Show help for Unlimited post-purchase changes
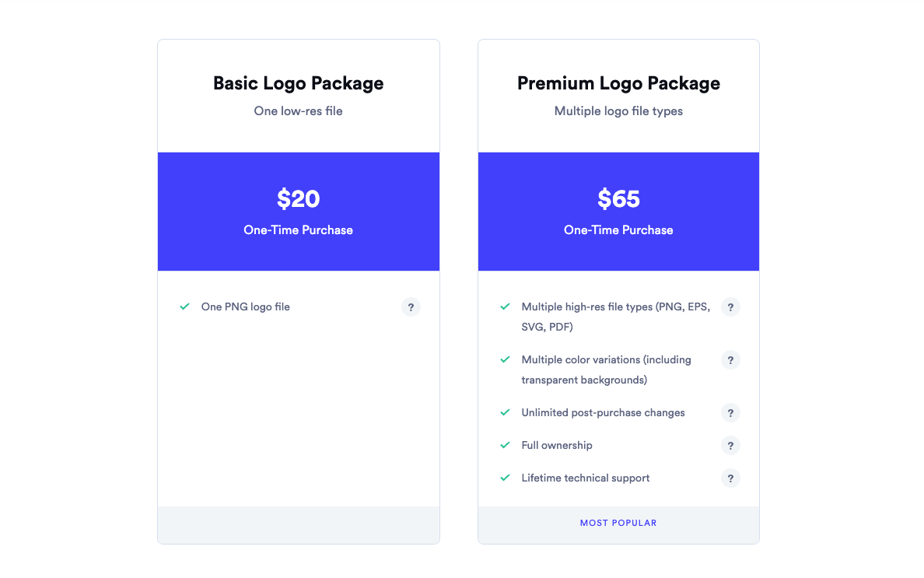This screenshot has height=578, width=924. (730, 413)
